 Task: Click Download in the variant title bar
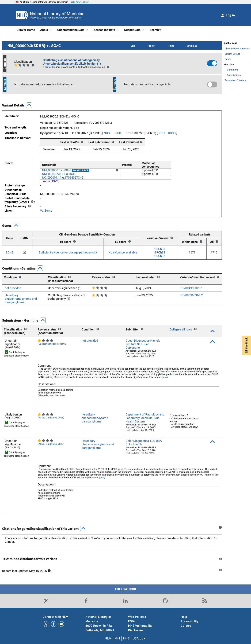(x=192, y=46)
